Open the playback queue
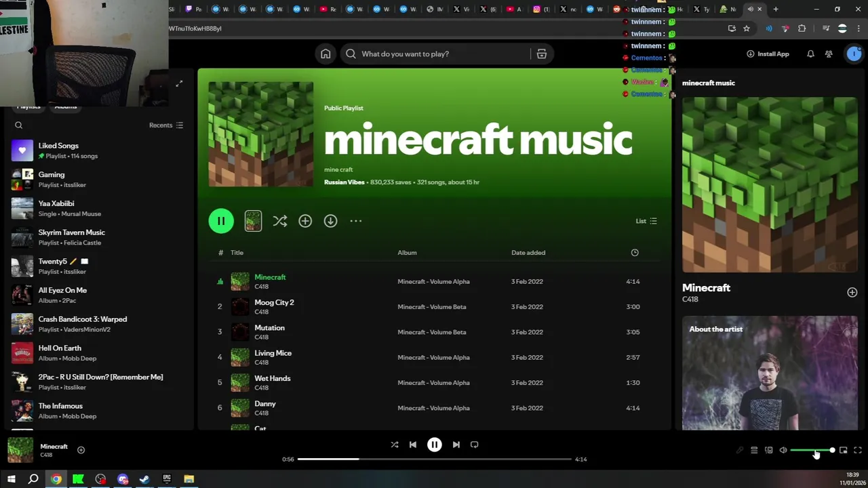The height and width of the screenshot is (488, 868). coord(753,450)
